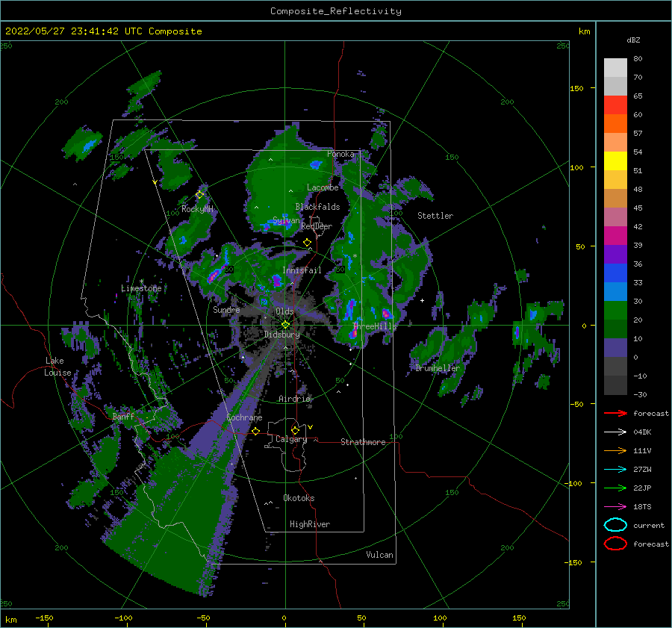Click the yellow diamond marker above Calgary label
The image size is (672, 628).
point(295,430)
